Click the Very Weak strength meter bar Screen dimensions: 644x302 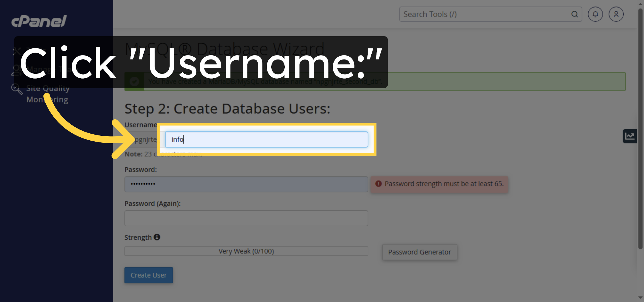[246, 251]
